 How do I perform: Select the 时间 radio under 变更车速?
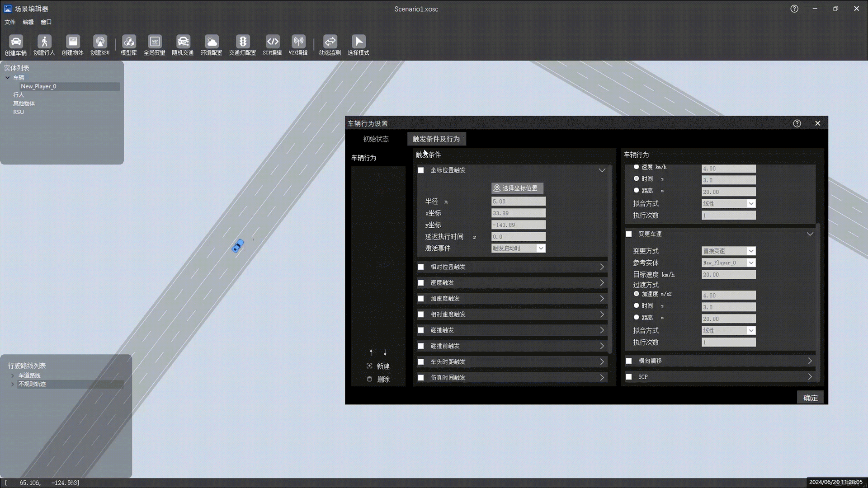[x=637, y=306]
